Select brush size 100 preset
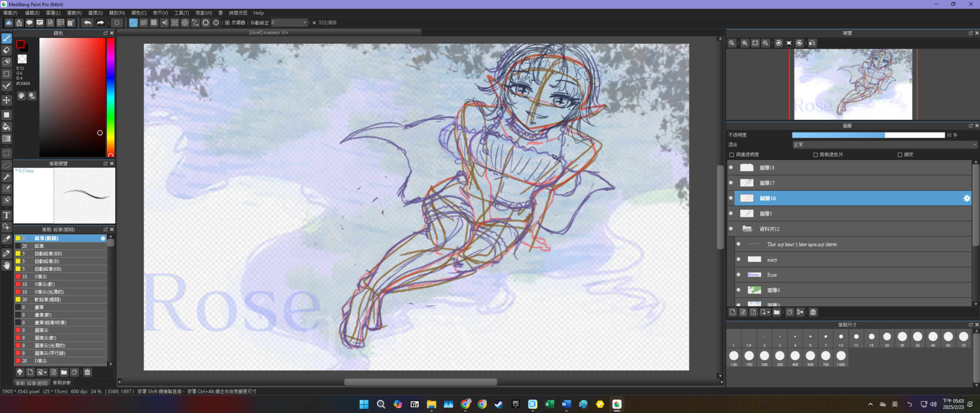Viewport: 980px width, 413px height. (x=734, y=358)
